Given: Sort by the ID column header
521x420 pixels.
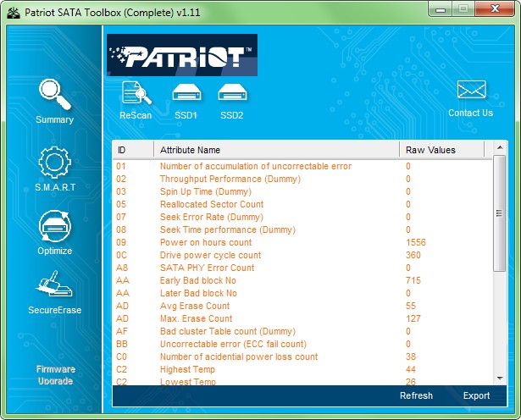Looking at the screenshot, I should (x=133, y=150).
